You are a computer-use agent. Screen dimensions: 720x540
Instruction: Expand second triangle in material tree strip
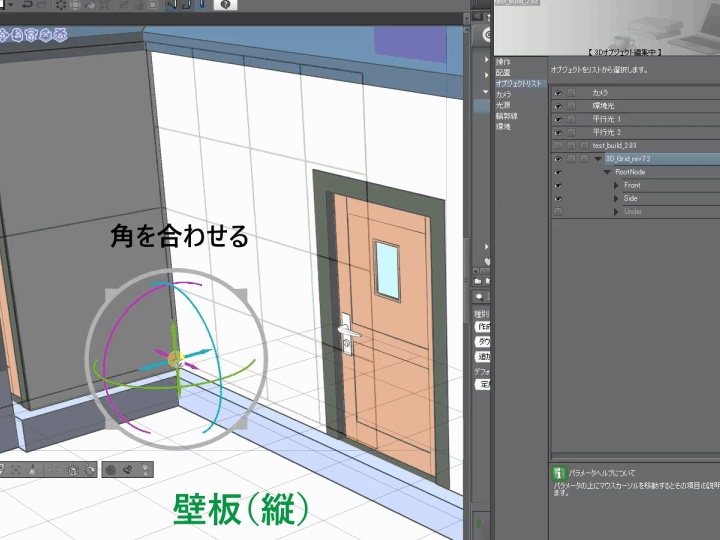coord(486,75)
